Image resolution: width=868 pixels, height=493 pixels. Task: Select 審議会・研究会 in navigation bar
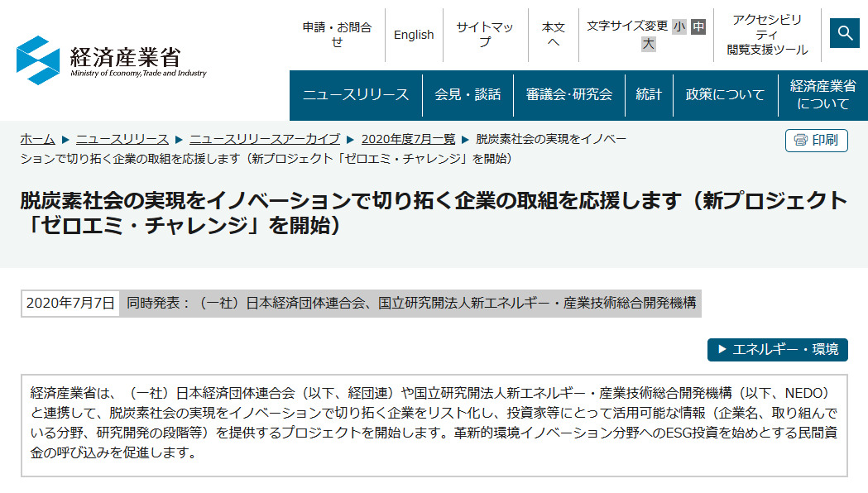point(568,95)
